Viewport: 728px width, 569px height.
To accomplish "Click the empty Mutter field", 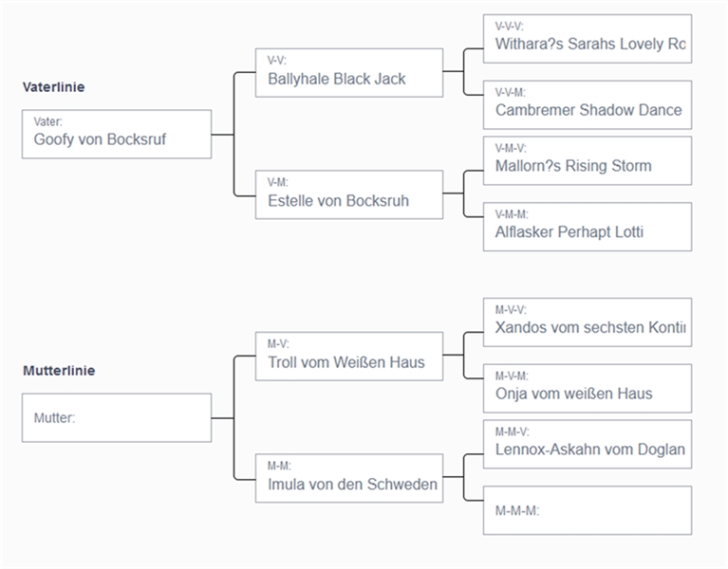I will click(x=116, y=417).
